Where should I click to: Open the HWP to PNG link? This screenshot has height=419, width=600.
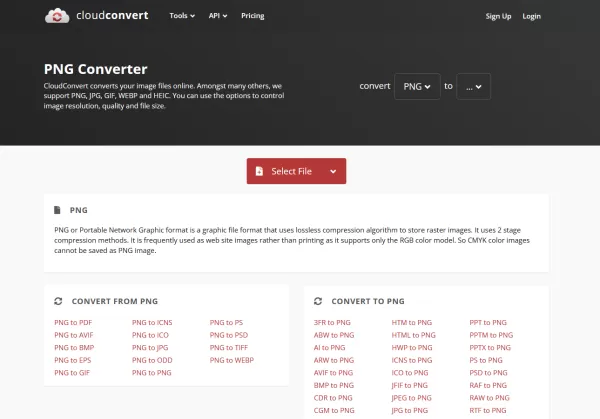(412, 348)
